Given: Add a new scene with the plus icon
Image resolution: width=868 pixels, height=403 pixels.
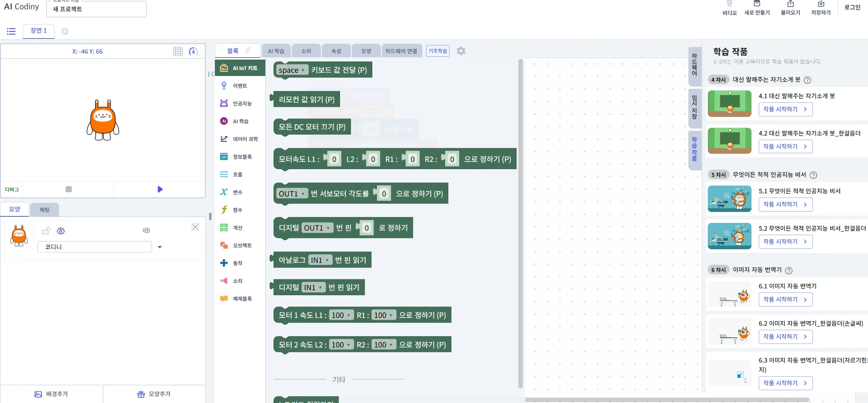Looking at the screenshot, I should [x=65, y=31].
